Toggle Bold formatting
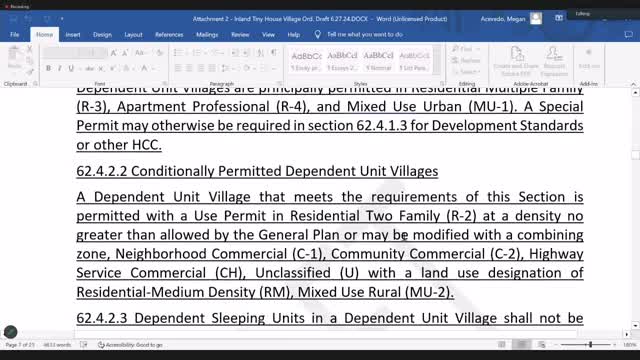The height and width of the screenshot is (360, 640). tap(49, 69)
